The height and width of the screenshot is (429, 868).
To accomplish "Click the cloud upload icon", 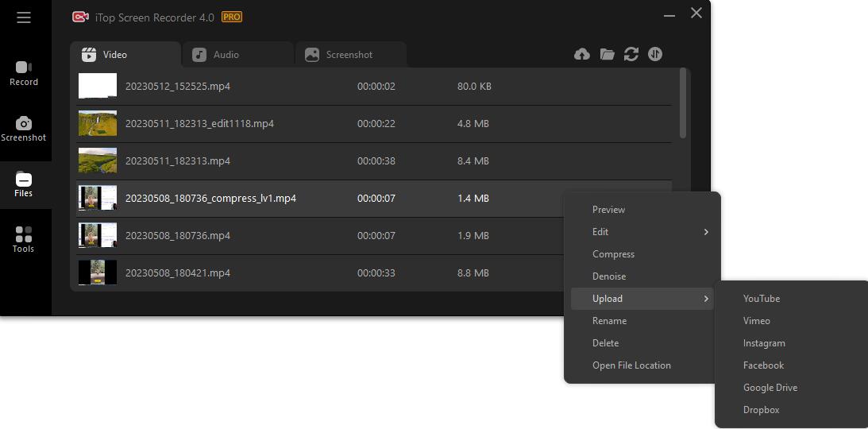I will click(582, 54).
